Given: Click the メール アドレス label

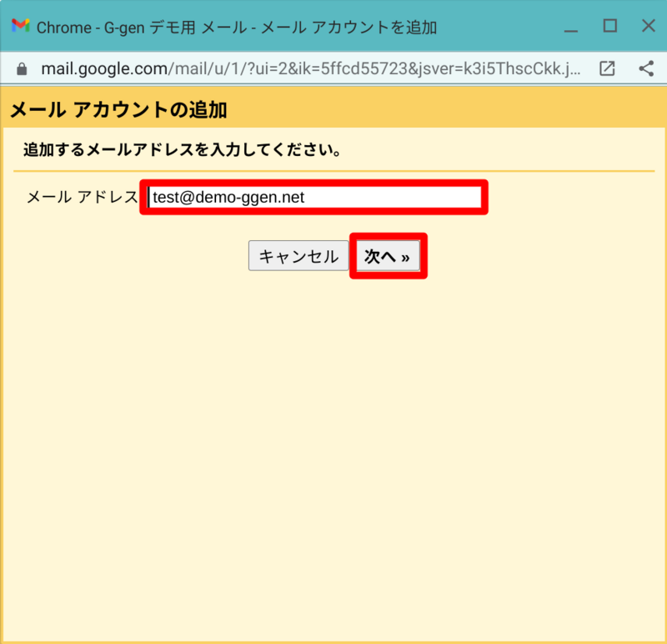Looking at the screenshot, I should point(83,197).
